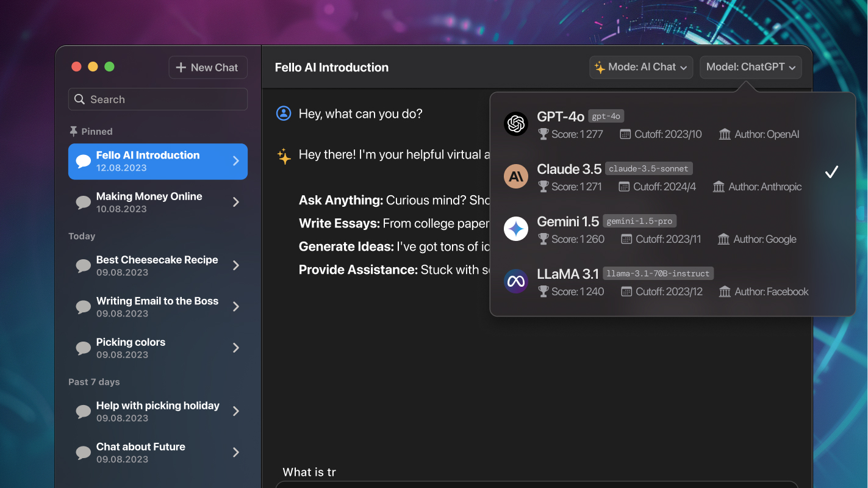This screenshot has height=488, width=868.
Task: Click the Search field in the sidebar
Action: click(158, 99)
